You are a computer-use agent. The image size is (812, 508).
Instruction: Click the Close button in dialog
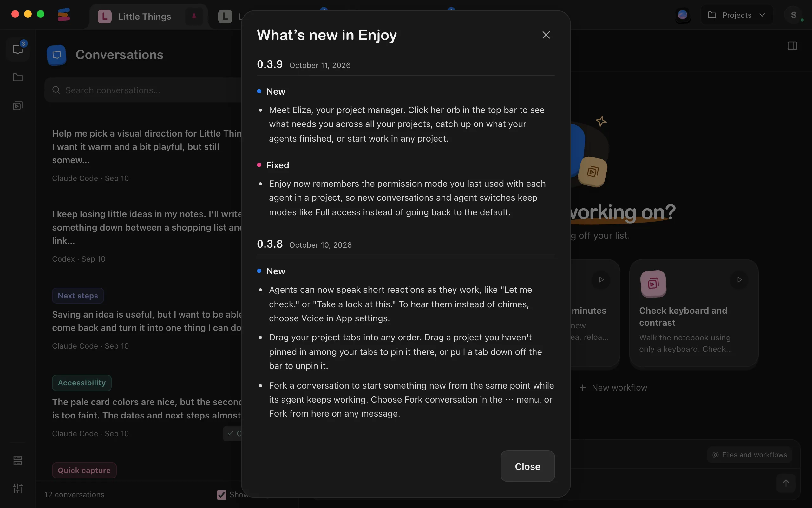[527, 466]
